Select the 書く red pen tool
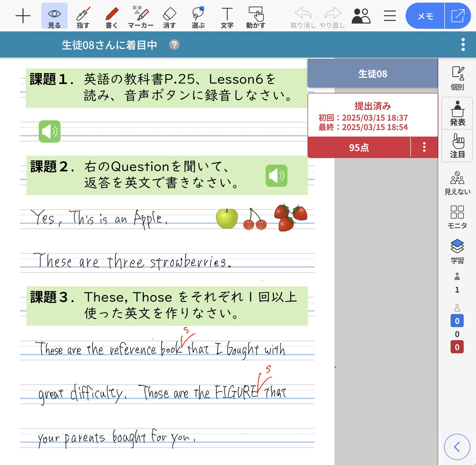This screenshot has height=465, width=476. (112, 17)
